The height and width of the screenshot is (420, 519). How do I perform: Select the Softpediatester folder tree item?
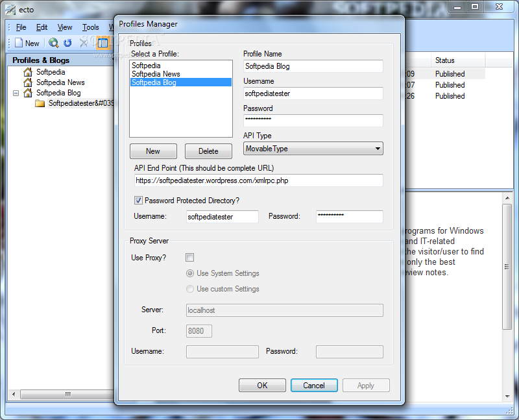(81, 103)
